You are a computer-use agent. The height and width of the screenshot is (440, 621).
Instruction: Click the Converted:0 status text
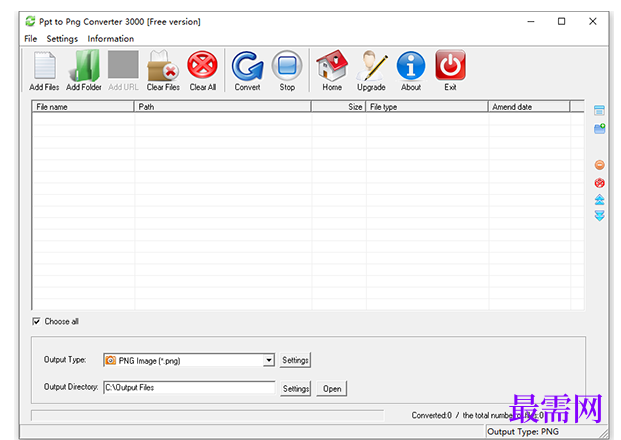click(431, 415)
